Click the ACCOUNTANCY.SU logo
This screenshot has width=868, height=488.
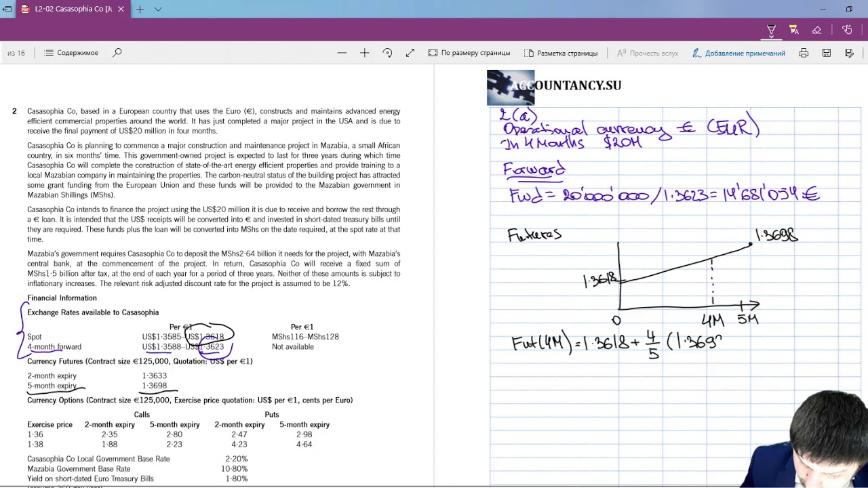[554, 87]
